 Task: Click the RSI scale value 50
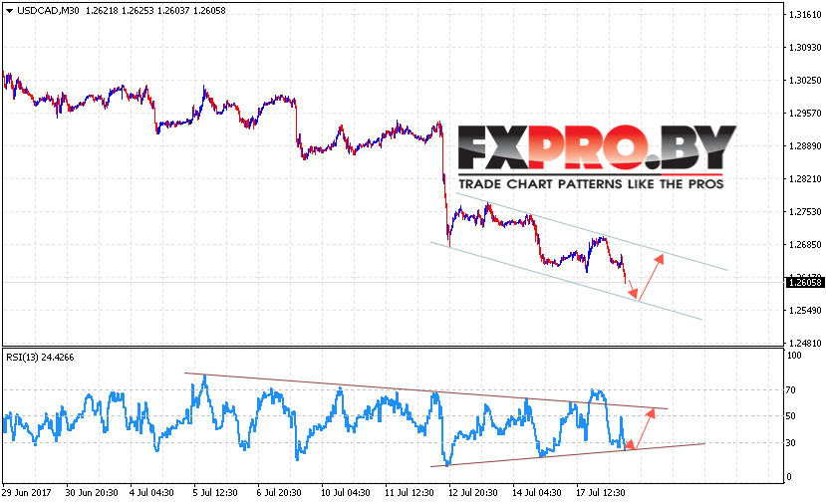tap(791, 416)
